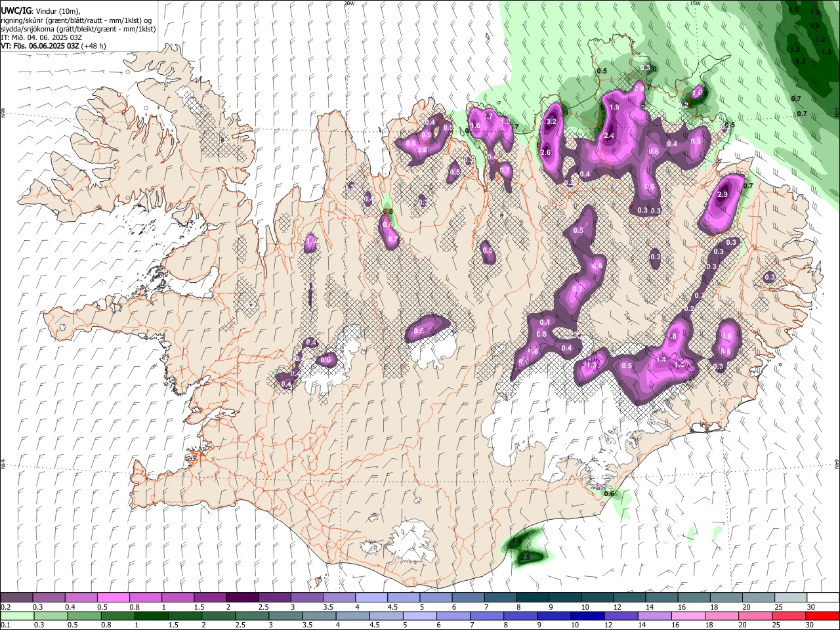Pick the rain-scale swatch between 16 and 18

(x=689, y=616)
